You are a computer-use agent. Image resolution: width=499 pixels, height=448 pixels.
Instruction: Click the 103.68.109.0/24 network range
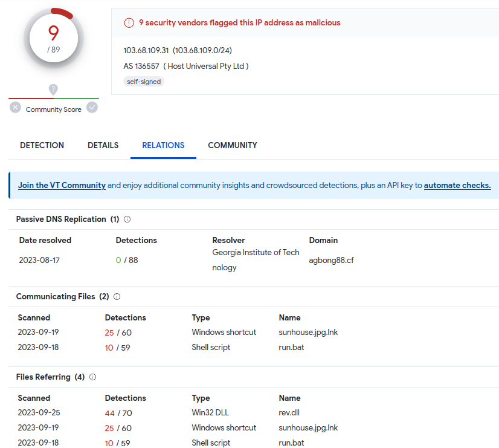pos(202,50)
